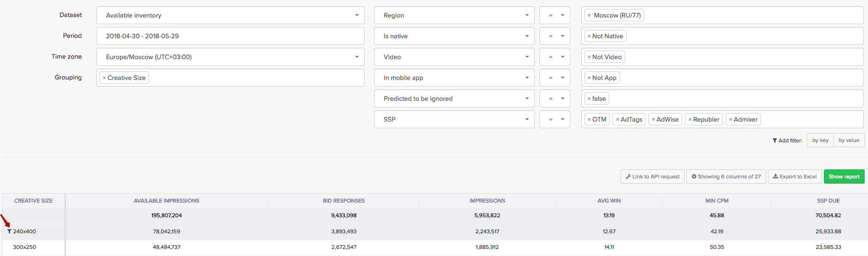Click the Show report button
The width and height of the screenshot is (868, 256).
pyautogui.click(x=844, y=177)
